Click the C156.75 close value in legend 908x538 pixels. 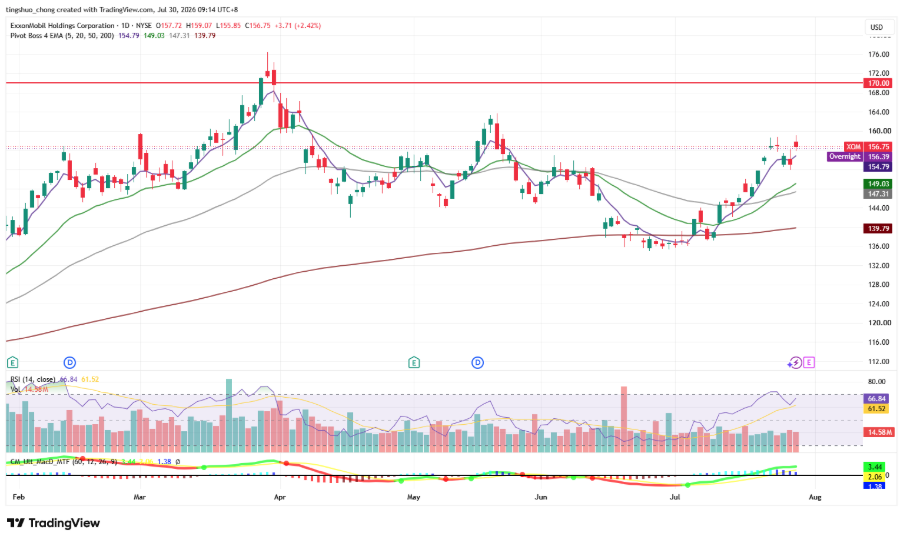coord(258,25)
